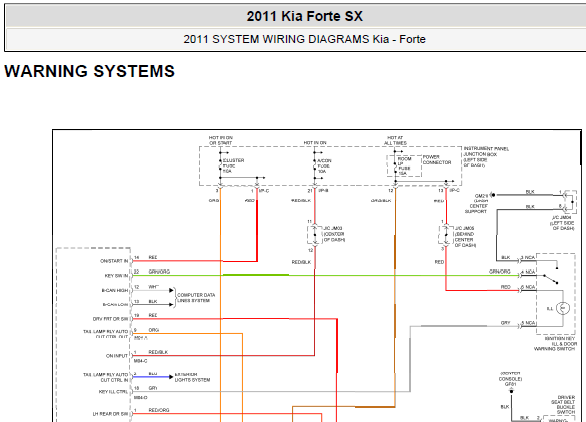Click the 'B-CAN HIGH' pin label
This screenshot has width=586, height=422.
click(115, 290)
